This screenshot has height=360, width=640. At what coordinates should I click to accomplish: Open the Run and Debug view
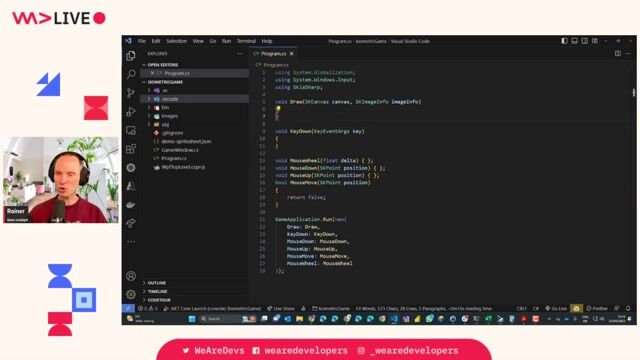click(x=131, y=111)
